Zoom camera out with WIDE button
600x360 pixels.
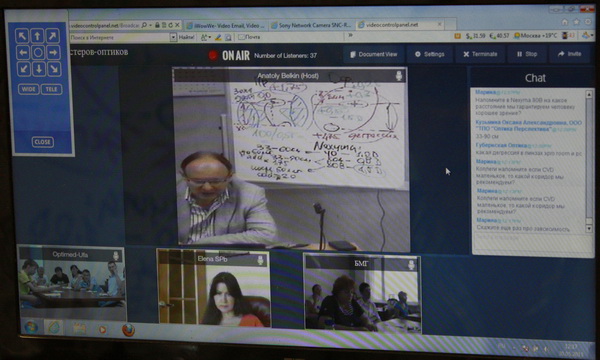click(x=28, y=89)
